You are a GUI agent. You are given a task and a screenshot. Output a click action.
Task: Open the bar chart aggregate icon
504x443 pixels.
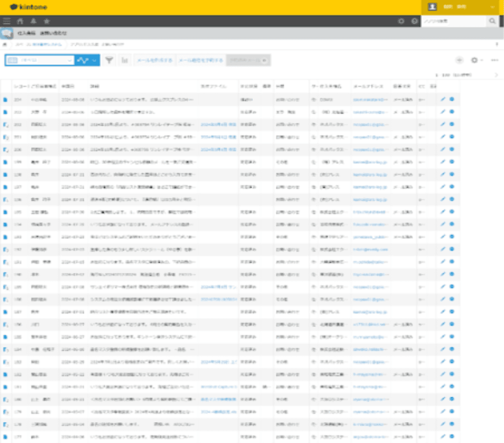click(x=125, y=60)
